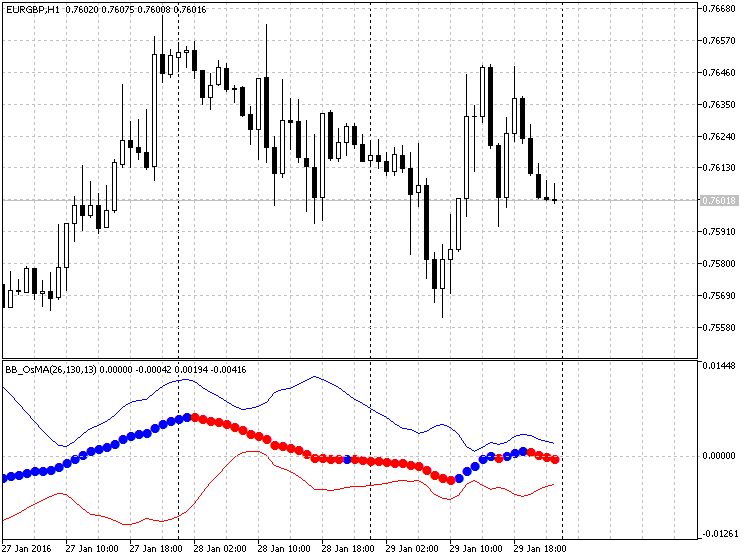Click the 28 Jan 10:00 time label

tap(283, 549)
